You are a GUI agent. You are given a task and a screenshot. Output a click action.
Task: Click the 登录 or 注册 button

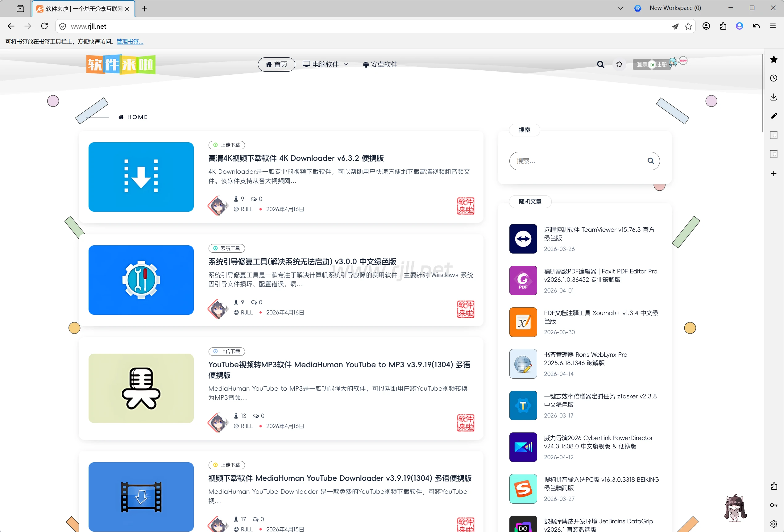(x=651, y=64)
